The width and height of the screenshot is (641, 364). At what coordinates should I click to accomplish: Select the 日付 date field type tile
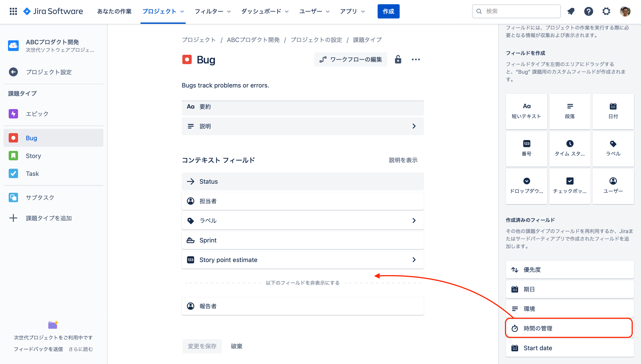(x=613, y=111)
